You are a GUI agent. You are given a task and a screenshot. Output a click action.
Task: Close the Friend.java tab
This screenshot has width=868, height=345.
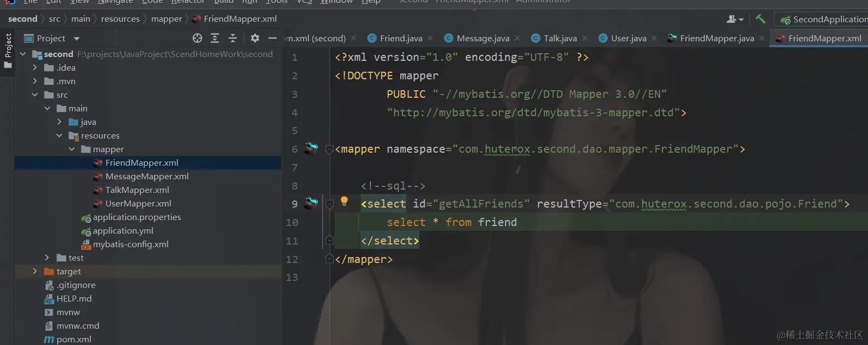(x=430, y=38)
